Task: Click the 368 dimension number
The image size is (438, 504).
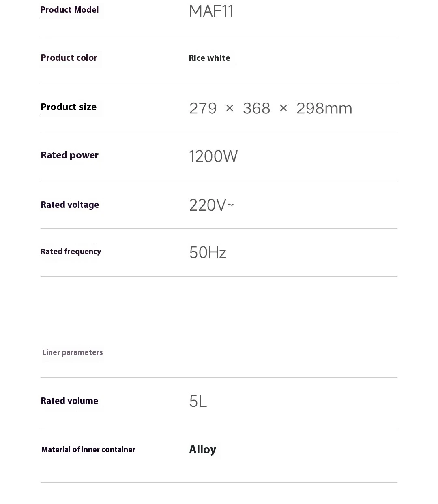Action: pyautogui.click(x=256, y=109)
